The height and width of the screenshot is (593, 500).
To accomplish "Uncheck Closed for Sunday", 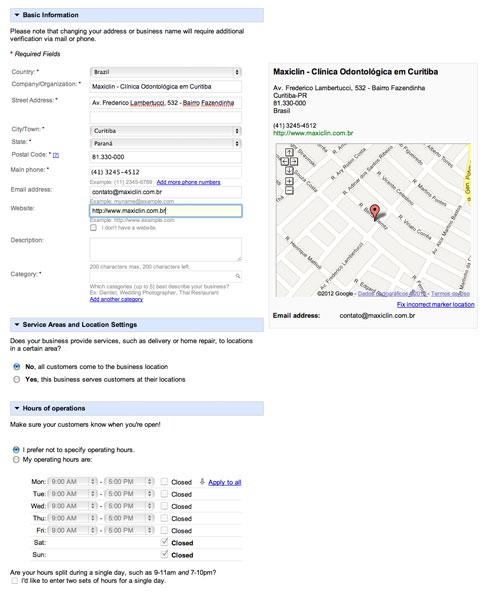I will click(164, 554).
